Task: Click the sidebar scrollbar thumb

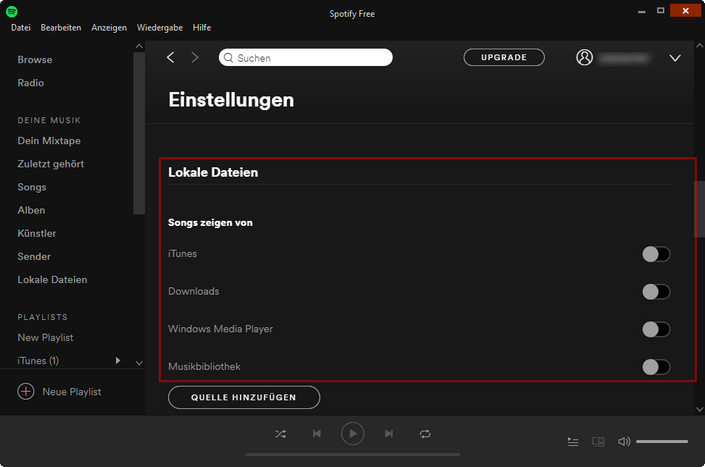Action: click(139, 133)
